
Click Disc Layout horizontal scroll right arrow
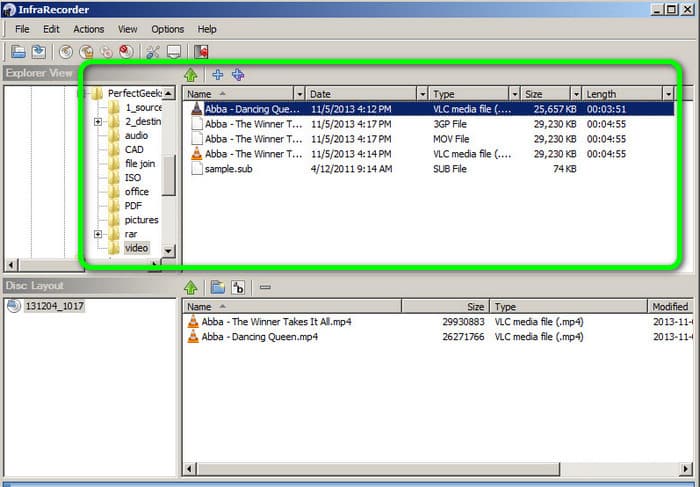tap(686, 469)
